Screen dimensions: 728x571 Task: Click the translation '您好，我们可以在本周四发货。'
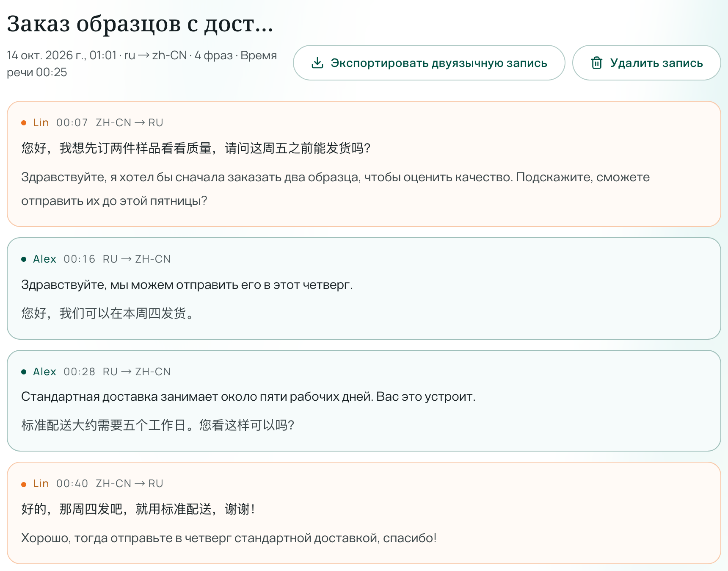pos(108,313)
